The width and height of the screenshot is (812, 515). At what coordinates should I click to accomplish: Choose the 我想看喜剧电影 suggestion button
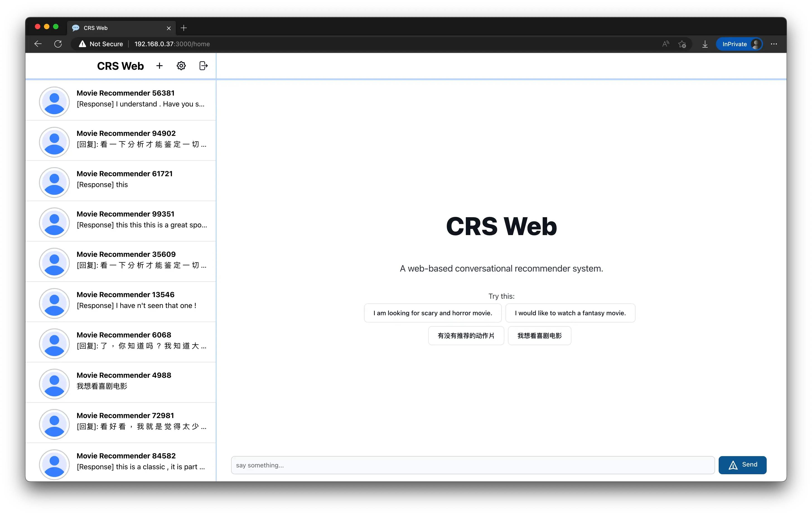(x=539, y=336)
